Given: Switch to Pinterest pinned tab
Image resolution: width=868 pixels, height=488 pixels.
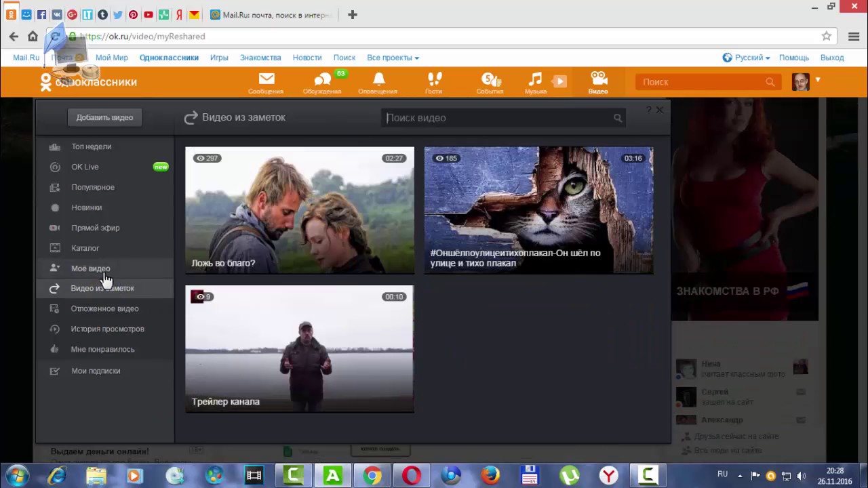Looking at the screenshot, I should coord(133,14).
